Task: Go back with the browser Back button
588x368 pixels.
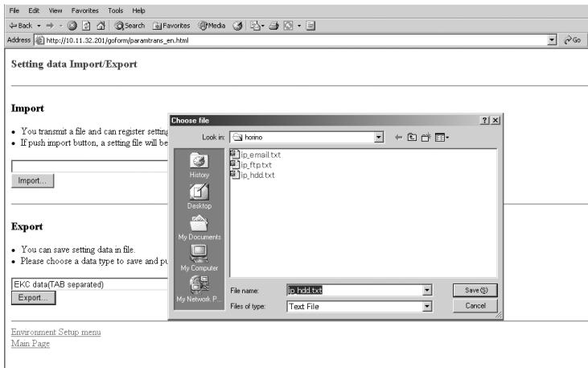Action: click(21, 26)
